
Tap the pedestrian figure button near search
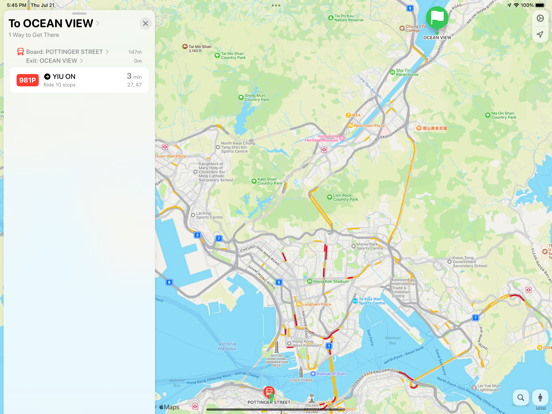540,397
